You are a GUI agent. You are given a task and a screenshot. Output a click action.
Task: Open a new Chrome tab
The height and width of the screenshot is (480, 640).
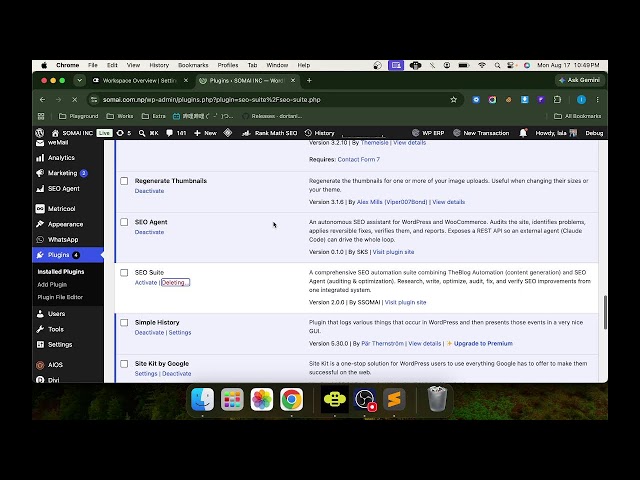[309, 81]
